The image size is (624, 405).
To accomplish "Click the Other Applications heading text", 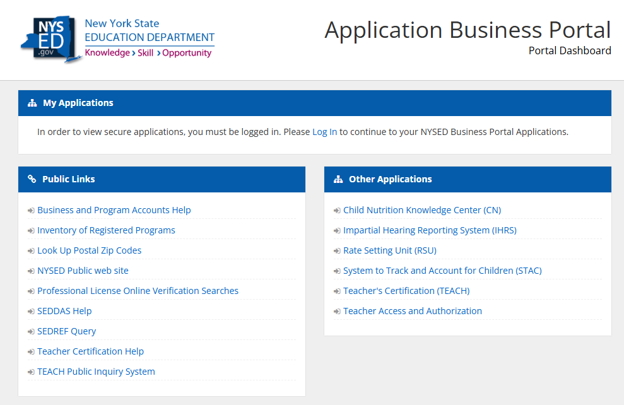I will [x=390, y=179].
